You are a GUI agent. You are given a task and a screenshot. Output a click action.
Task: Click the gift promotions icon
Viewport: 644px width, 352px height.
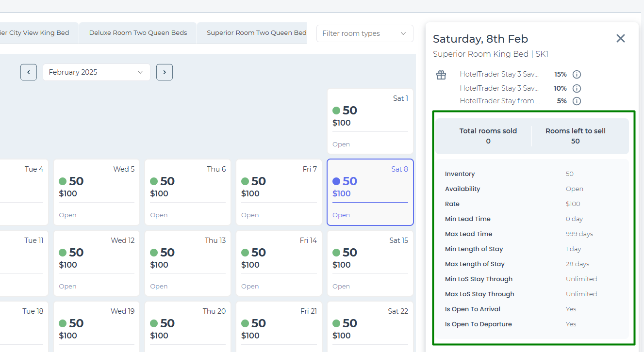(x=441, y=75)
